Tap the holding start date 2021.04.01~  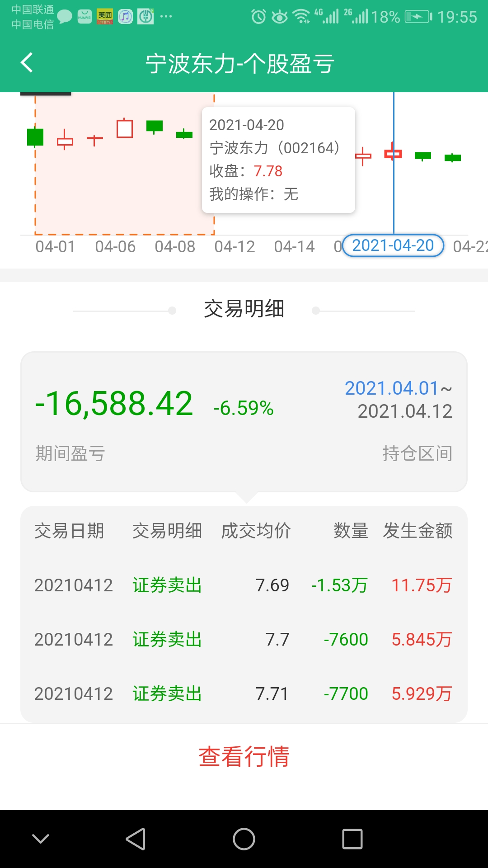click(399, 388)
